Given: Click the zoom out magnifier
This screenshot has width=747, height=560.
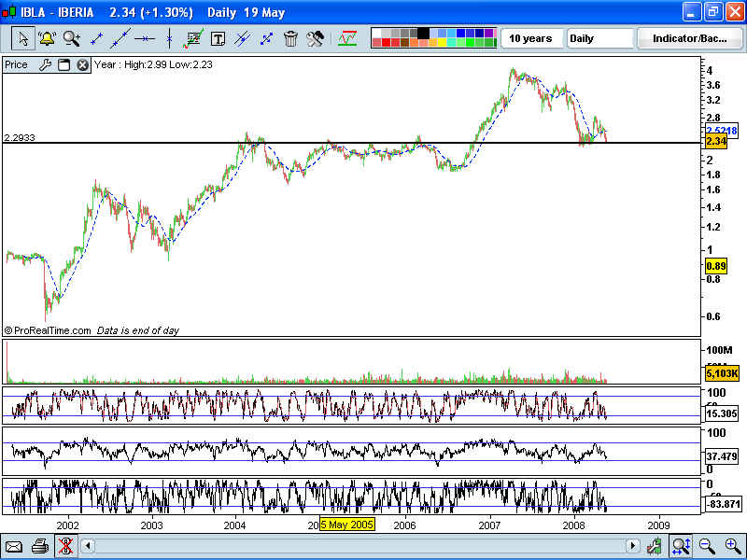Looking at the screenshot, I should pos(707,546).
